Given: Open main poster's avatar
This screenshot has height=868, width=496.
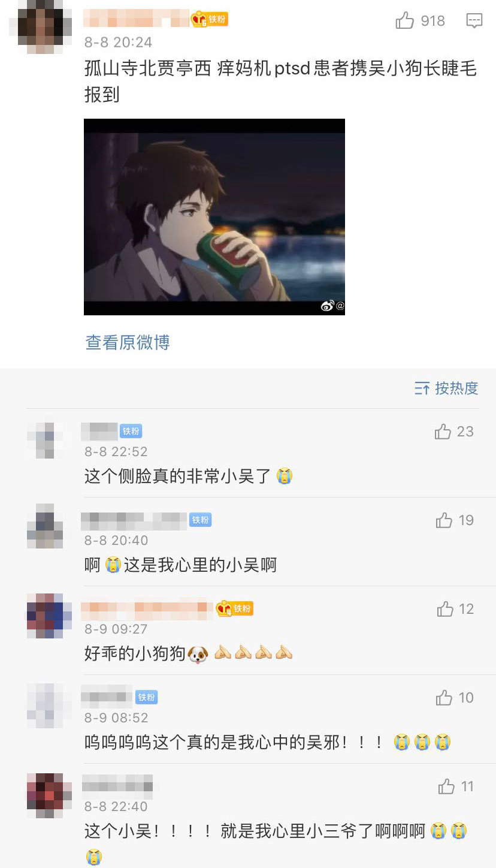Looking at the screenshot, I should (40, 24).
